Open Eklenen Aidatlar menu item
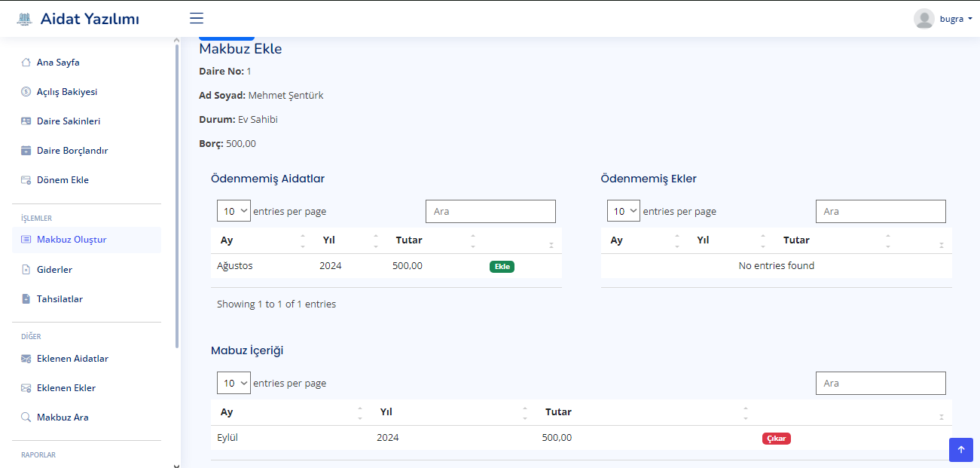 point(72,359)
